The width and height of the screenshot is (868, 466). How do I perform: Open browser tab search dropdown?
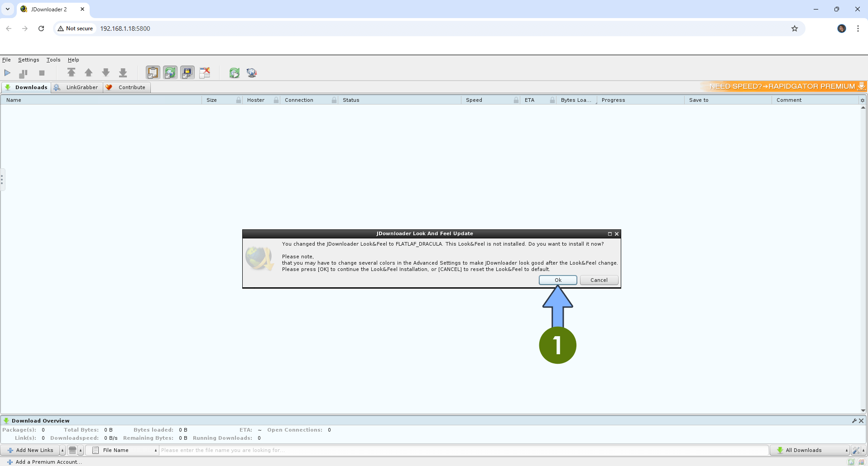[x=8, y=9]
